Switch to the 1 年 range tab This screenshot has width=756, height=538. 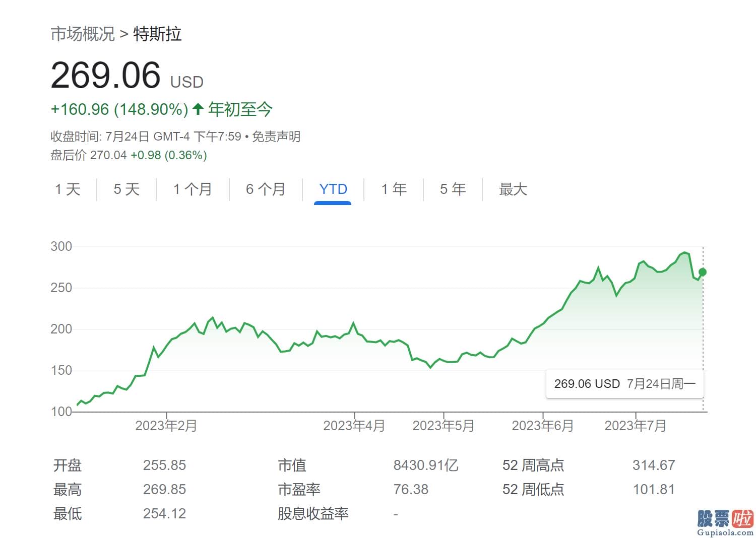coord(394,189)
